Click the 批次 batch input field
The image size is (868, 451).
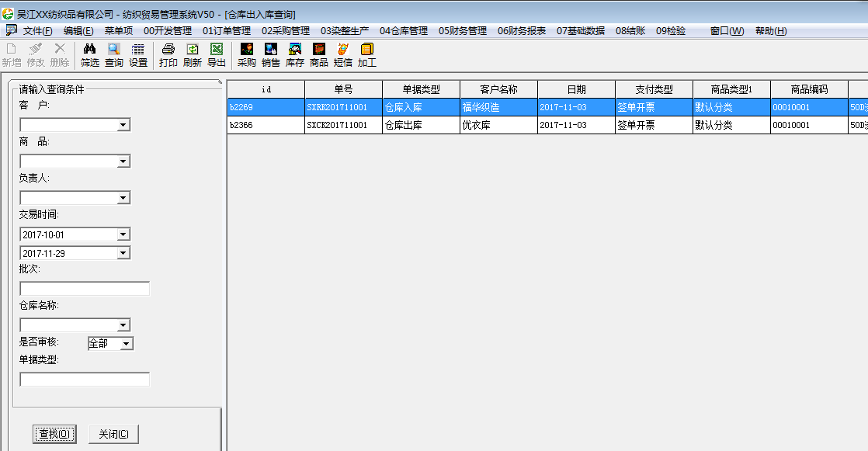click(85, 289)
